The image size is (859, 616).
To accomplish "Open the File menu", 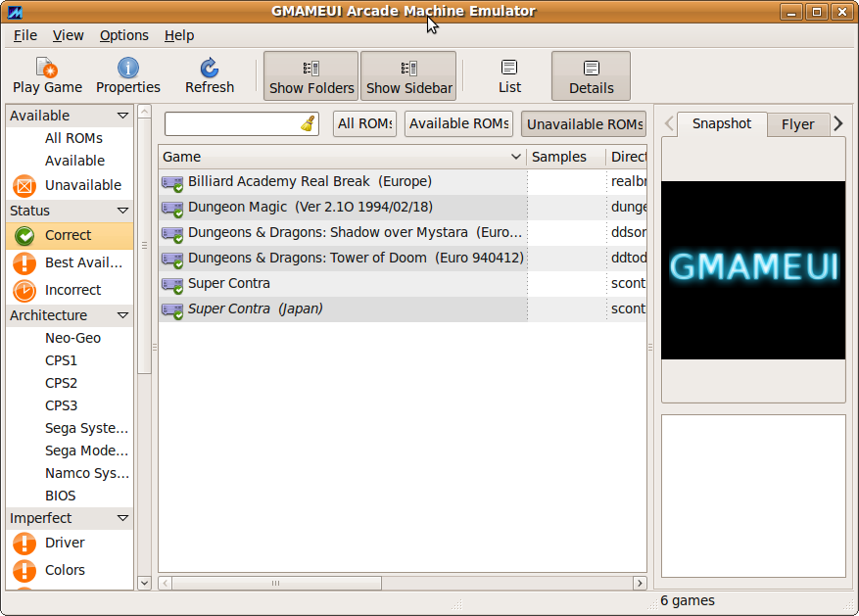I will click(25, 35).
